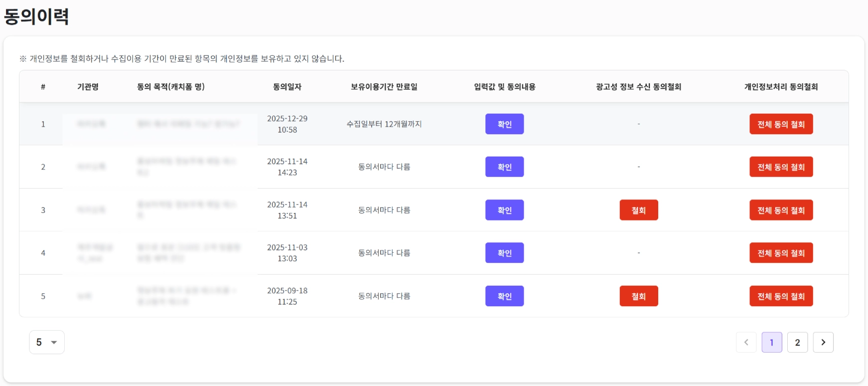868x386 pixels.
Task: Click 철회 ad-consent button in row 3
Action: (x=638, y=210)
